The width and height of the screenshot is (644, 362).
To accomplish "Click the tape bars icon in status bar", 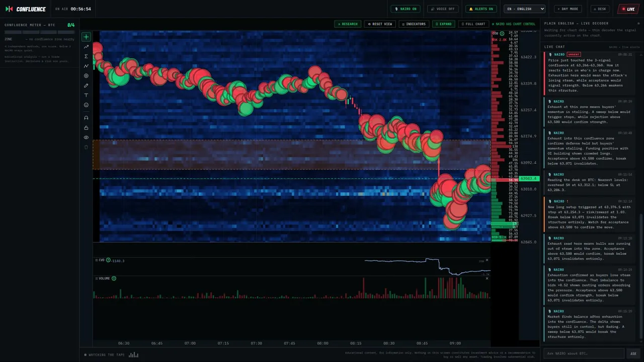I will (x=133, y=355).
